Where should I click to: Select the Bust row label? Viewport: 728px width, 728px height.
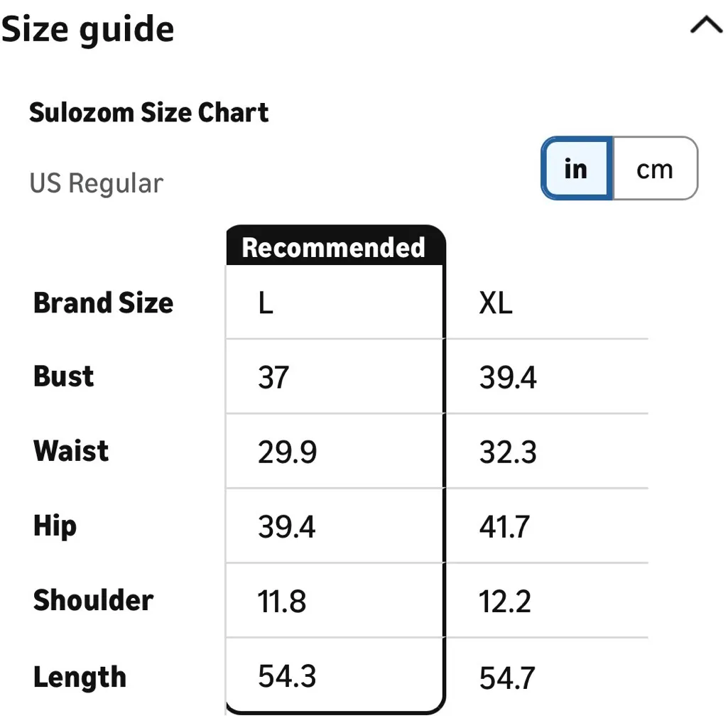pos(63,377)
